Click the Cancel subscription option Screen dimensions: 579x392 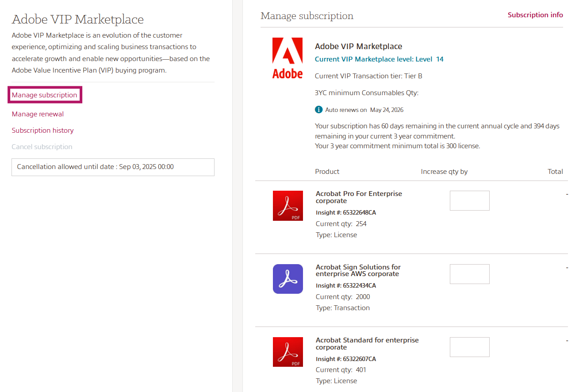tap(42, 146)
